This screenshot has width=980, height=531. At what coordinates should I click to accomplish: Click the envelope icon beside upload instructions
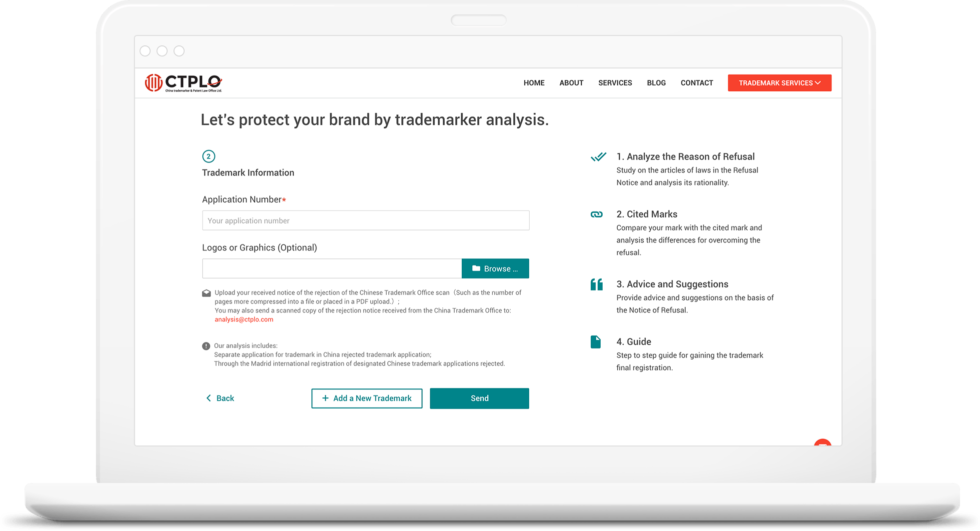point(206,293)
